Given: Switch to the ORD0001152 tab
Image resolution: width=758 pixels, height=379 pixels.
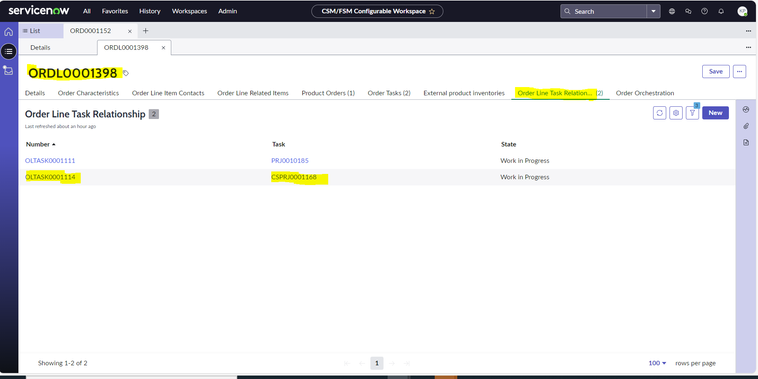Looking at the screenshot, I should 90,30.
